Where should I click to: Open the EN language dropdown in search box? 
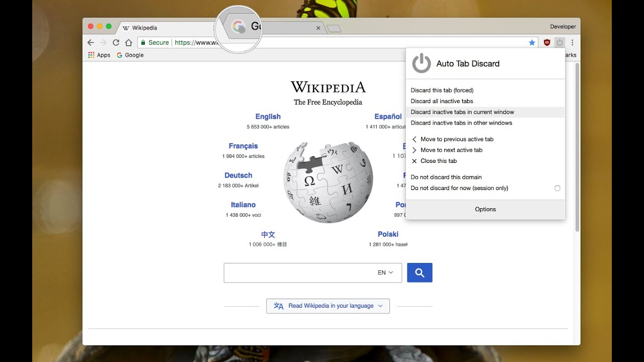pyautogui.click(x=385, y=273)
